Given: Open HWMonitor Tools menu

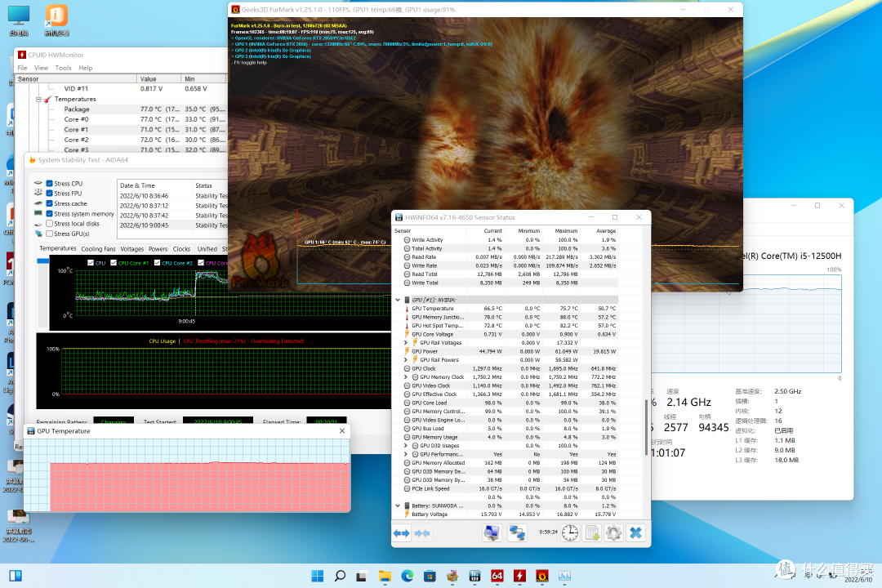Looking at the screenshot, I should click(x=63, y=68).
